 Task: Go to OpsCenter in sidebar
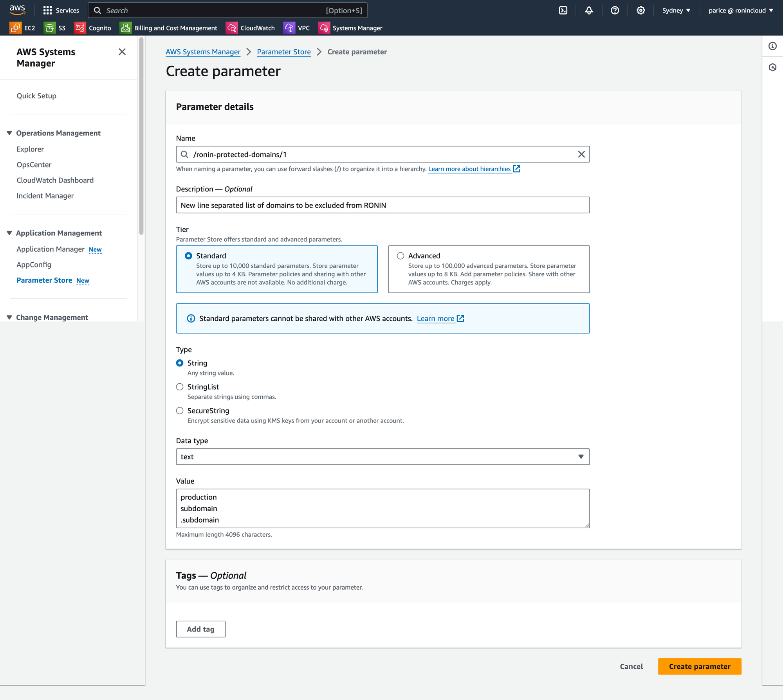point(34,165)
